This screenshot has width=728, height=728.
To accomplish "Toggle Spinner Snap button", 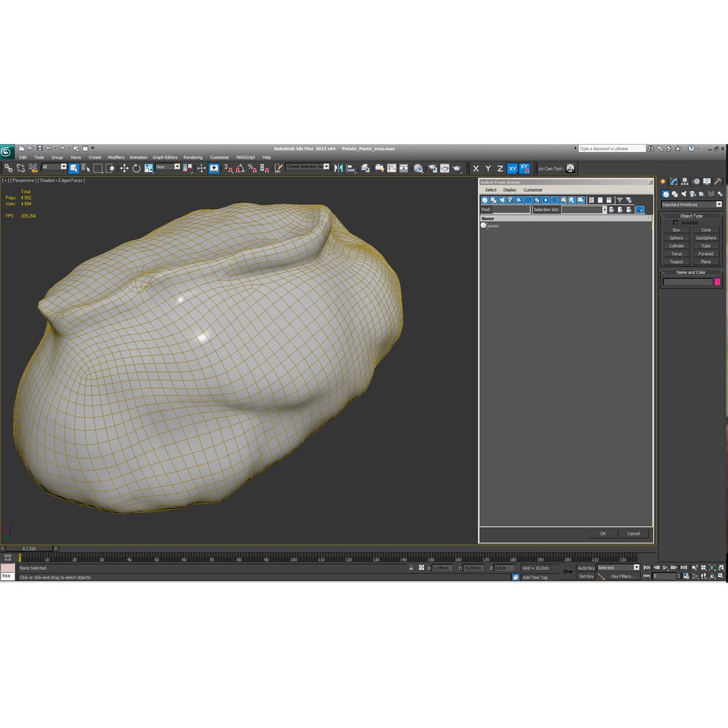I will [x=264, y=168].
